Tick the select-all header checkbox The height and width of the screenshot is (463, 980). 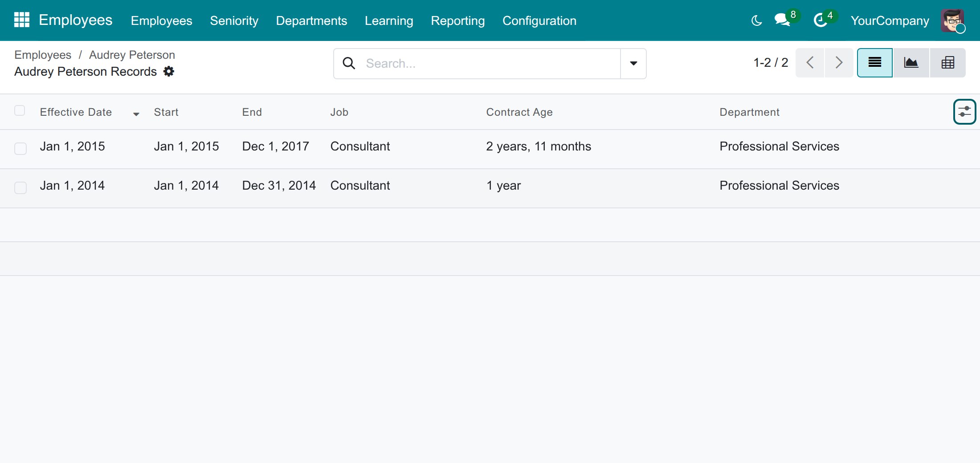20,110
